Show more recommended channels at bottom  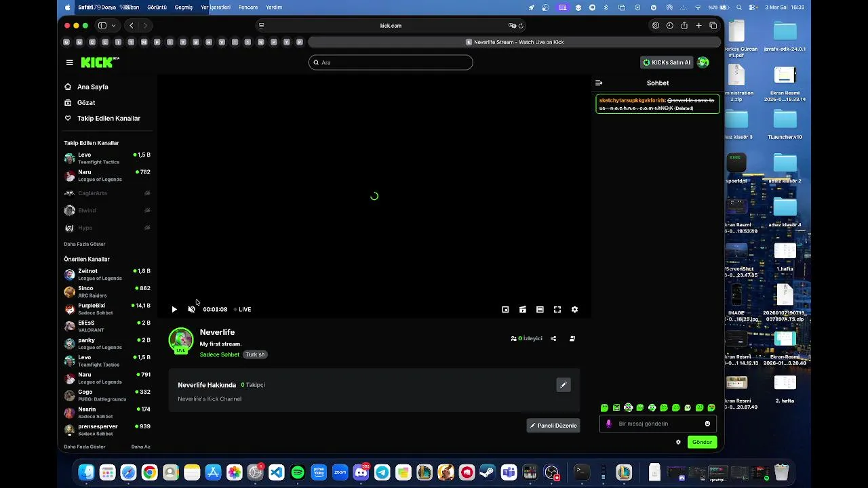pyautogui.click(x=85, y=447)
